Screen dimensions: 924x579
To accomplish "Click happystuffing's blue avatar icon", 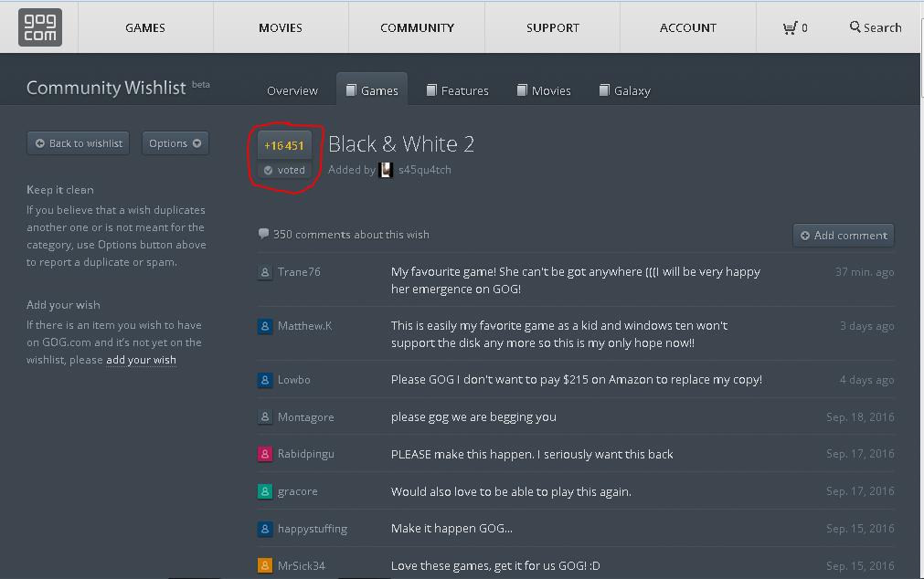I will pos(265,529).
